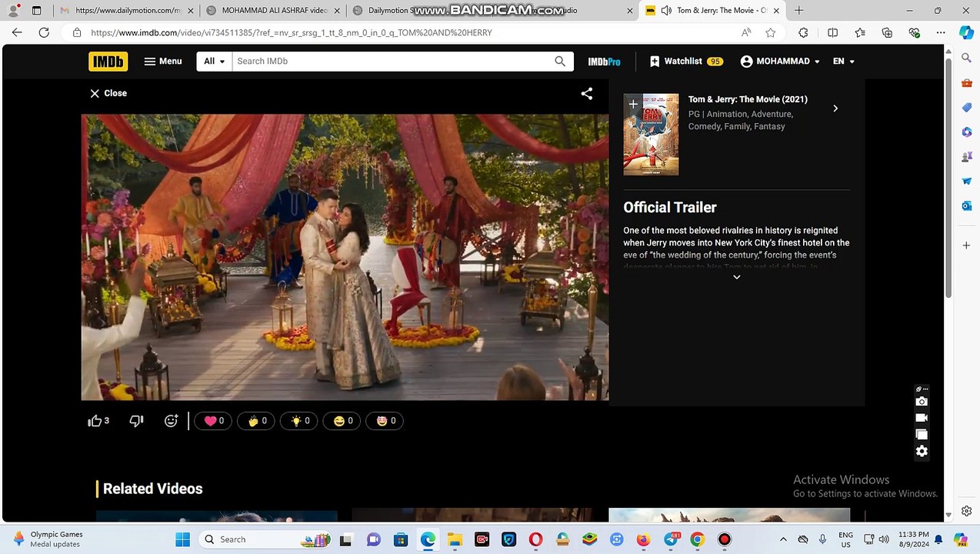Open the tab actions menu button
The height and width of the screenshot is (554, 980).
pyautogui.click(x=36, y=11)
